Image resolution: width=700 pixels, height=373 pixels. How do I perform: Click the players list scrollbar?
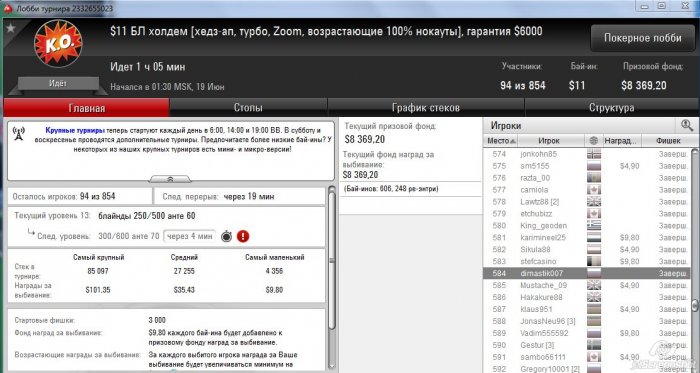click(x=695, y=259)
